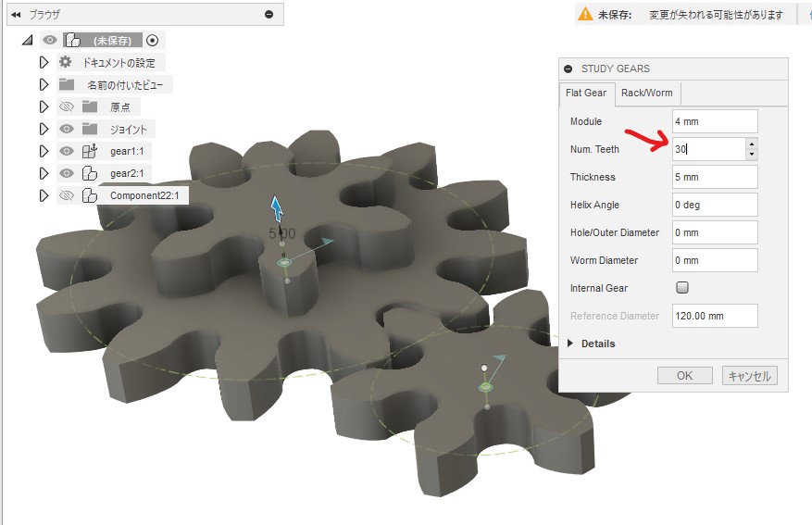Click the gear icon for ドキュメントの設定
The width and height of the screenshot is (812, 525).
tap(65, 62)
